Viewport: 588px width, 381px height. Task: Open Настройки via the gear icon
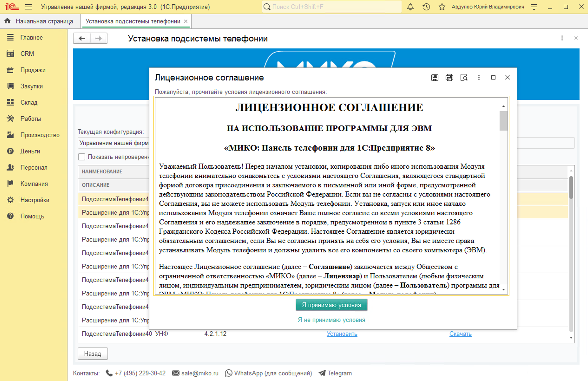10,200
